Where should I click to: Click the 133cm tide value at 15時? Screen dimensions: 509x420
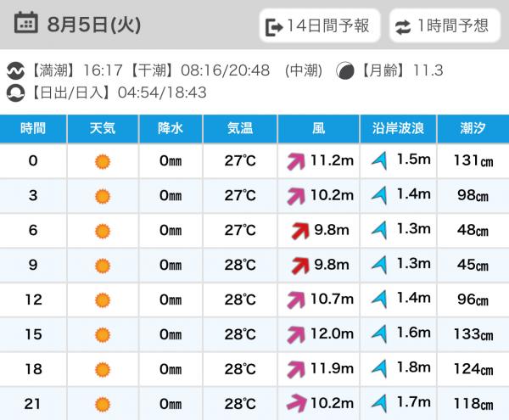click(x=473, y=334)
